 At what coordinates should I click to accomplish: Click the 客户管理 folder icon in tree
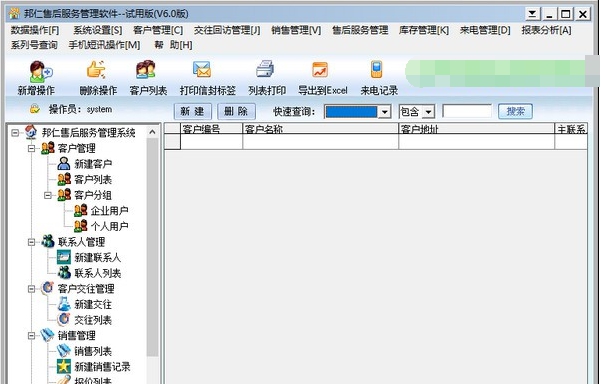click(x=48, y=148)
